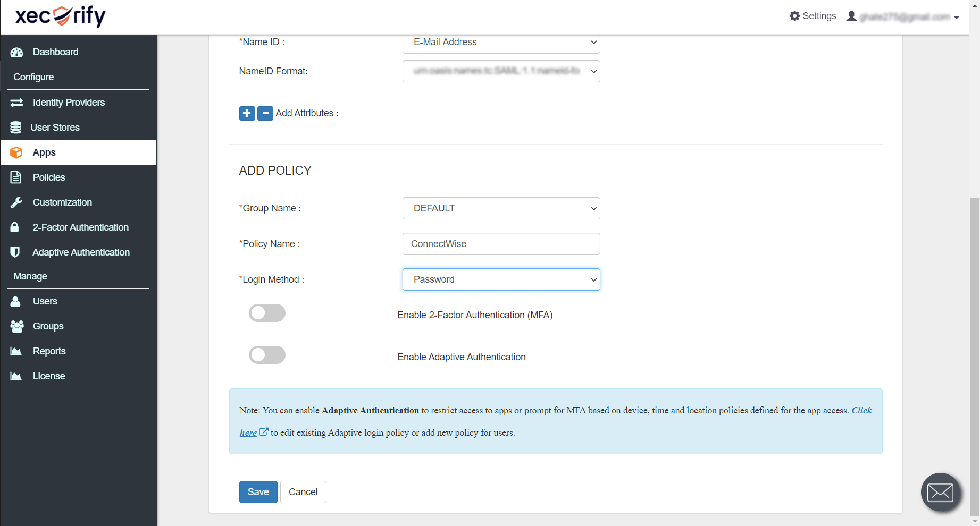The height and width of the screenshot is (526, 980).
Task: Open Adaptive Authentication menu item
Action: click(x=79, y=252)
